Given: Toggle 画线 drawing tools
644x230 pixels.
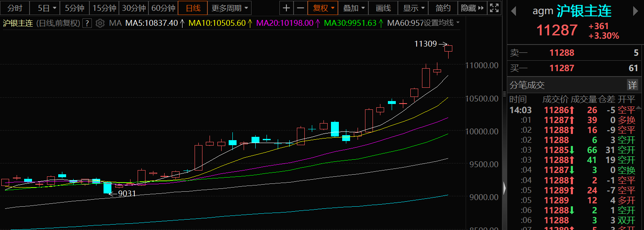Looking at the screenshot, I should point(383,8).
